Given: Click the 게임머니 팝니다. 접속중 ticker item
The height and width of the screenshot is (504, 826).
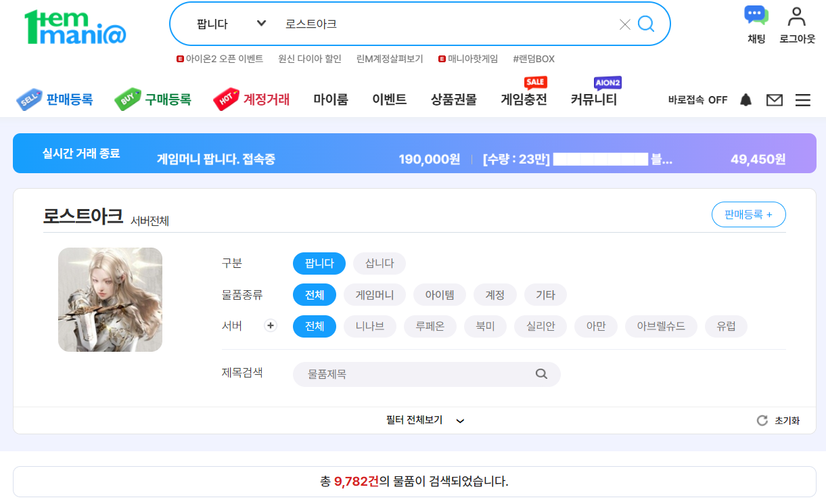Looking at the screenshot, I should [216, 160].
